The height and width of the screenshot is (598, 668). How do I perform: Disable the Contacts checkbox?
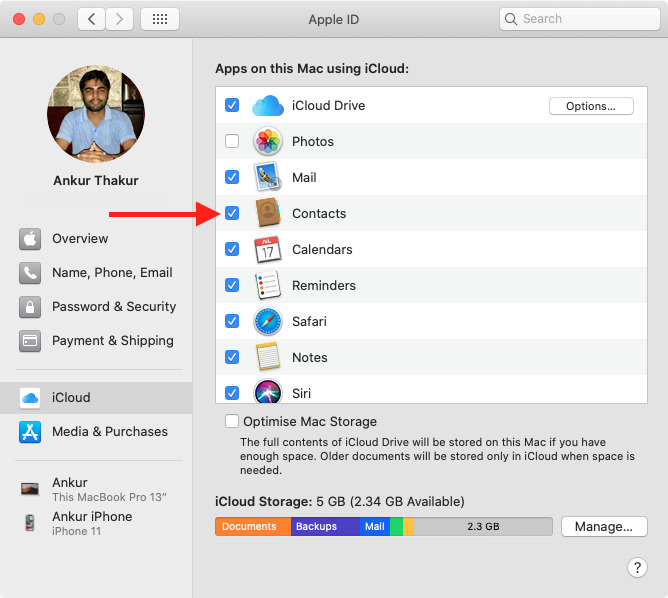(232, 213)
